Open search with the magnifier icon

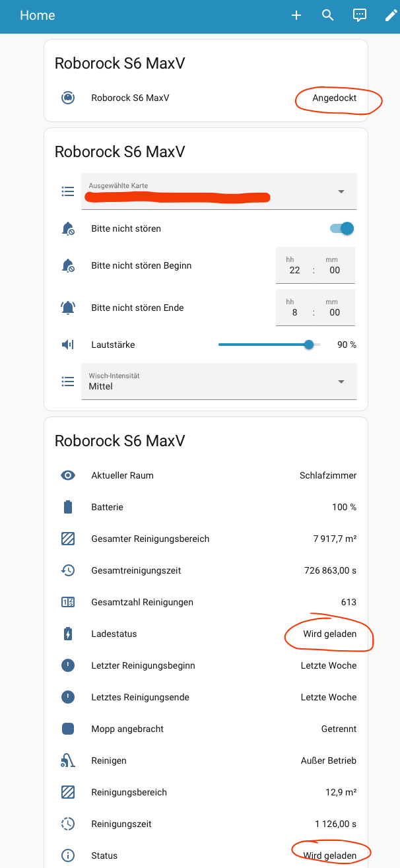click(x=328, y=15)
